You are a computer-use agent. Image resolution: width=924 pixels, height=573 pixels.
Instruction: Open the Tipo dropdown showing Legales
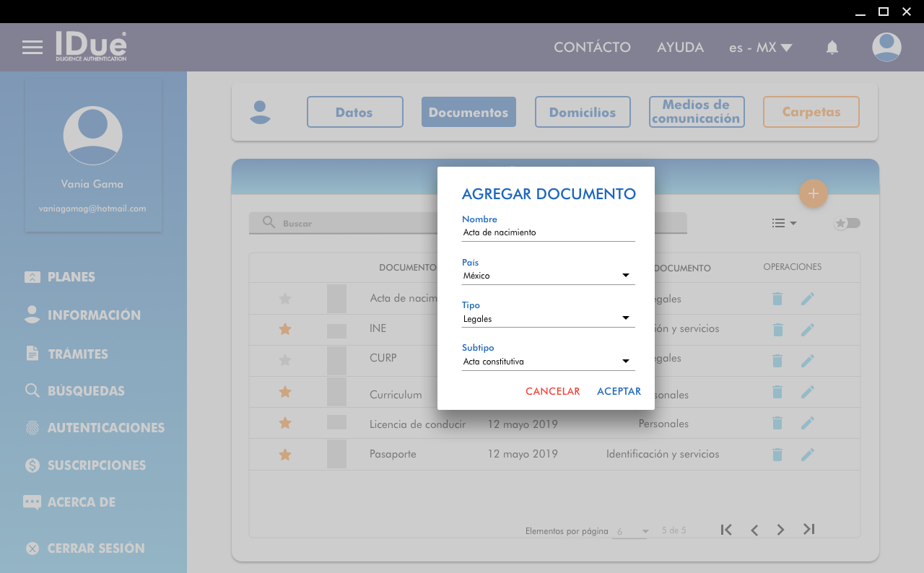coord(548,319)
